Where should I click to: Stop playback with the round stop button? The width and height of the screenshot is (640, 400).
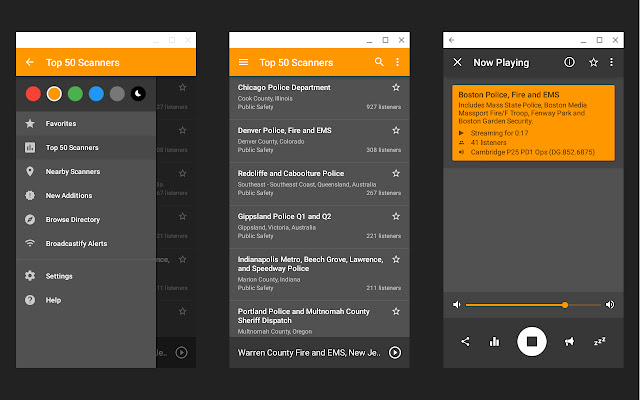click(x=532, y=341)
